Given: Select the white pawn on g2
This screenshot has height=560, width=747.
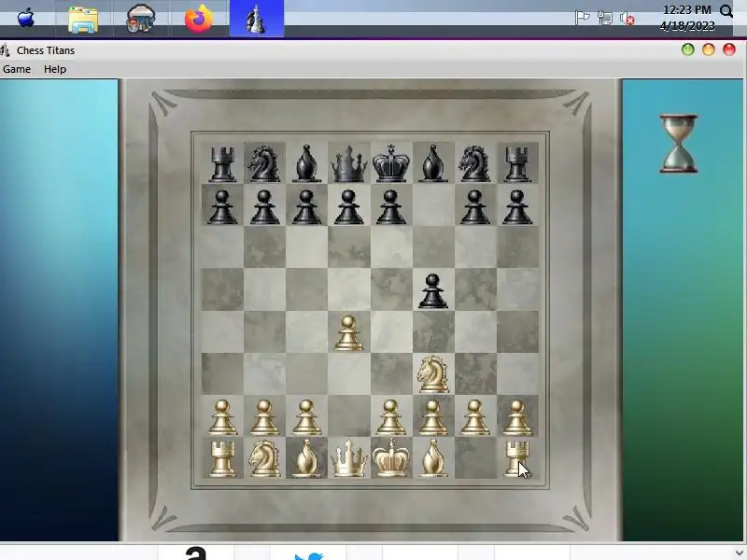Looking at the screenshot, I should click(x=474, y=417).
